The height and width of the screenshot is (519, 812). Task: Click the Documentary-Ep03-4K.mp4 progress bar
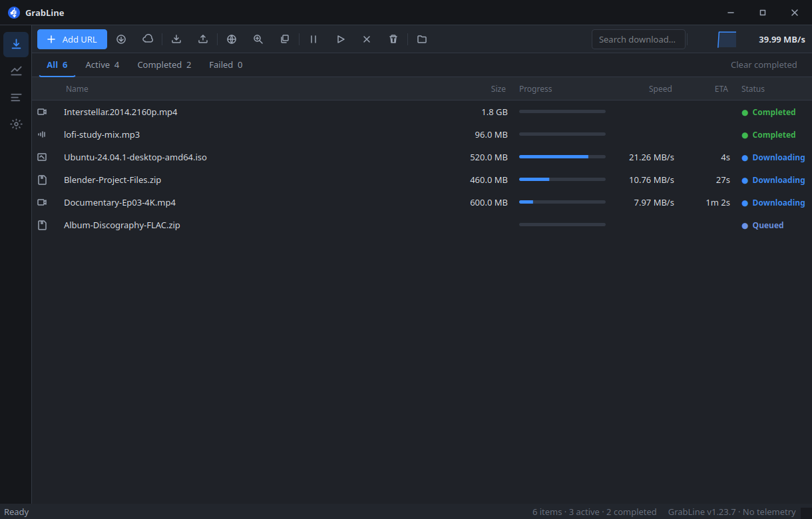(562, 202)
